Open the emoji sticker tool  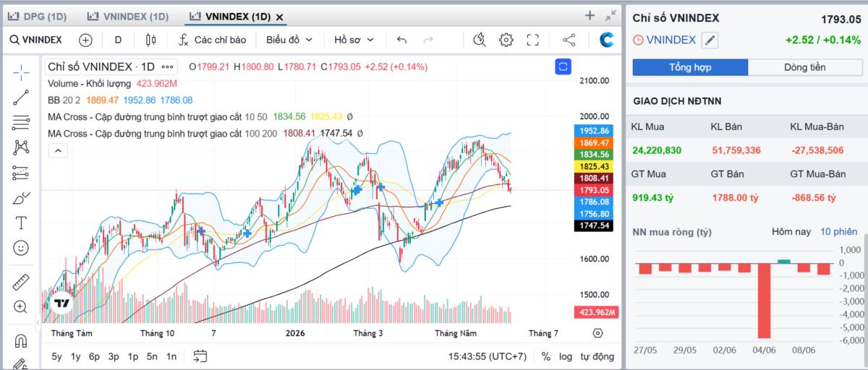pyautogui.click(x=21, y=248)
